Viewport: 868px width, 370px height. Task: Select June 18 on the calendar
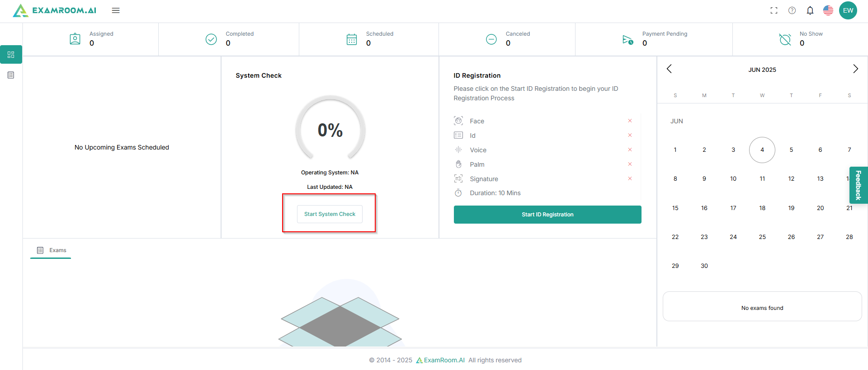click(762, 208)
